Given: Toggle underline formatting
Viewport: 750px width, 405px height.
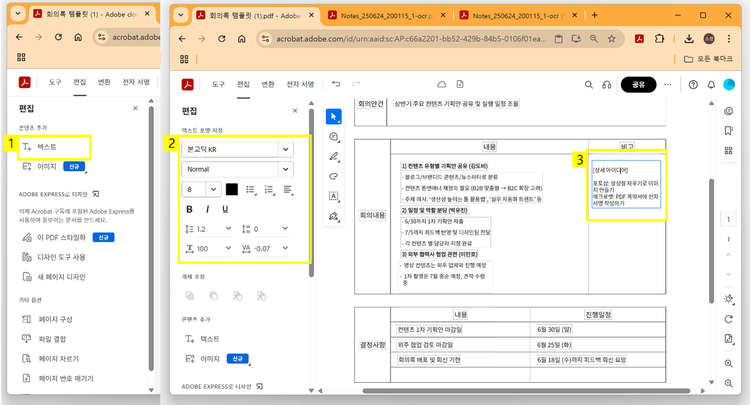Looking at the screenshot, I should (x=225, y=209).
